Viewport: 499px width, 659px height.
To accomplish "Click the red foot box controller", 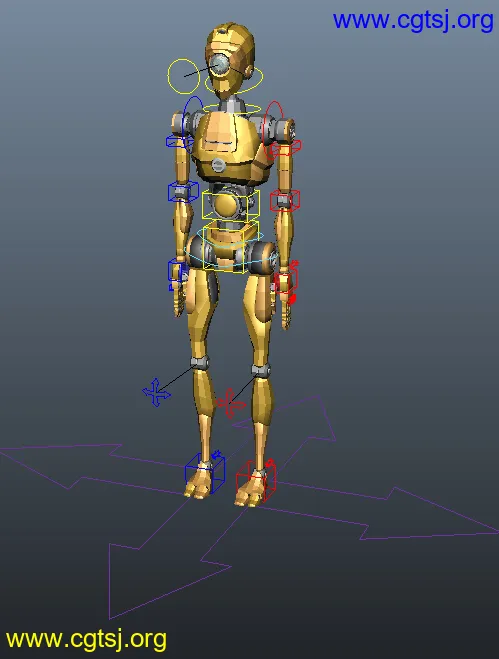I will click(256, 480).
